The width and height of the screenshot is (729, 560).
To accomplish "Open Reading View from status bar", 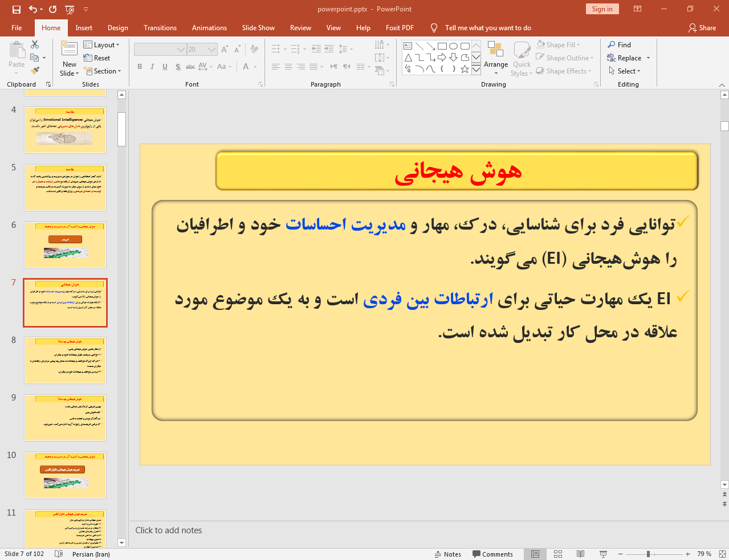I will [580, 554].
